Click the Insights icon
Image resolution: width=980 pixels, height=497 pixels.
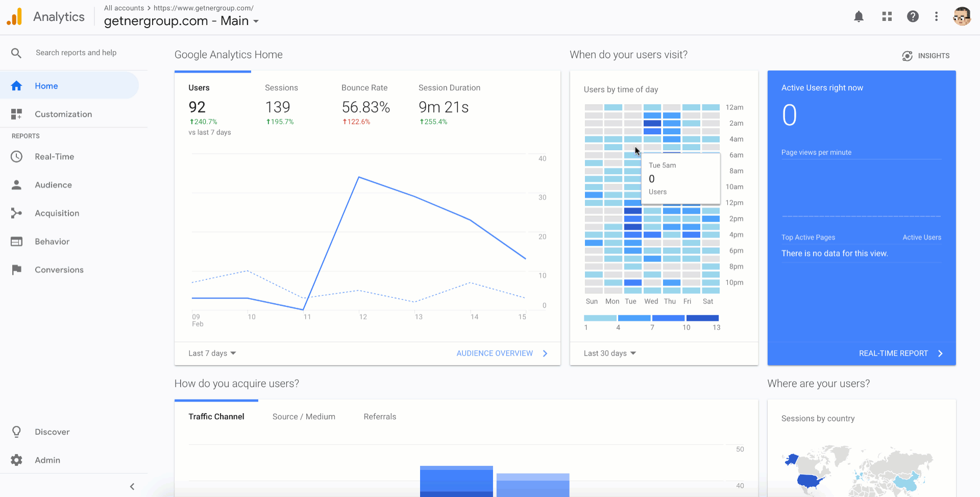click(x=907, y=56)
